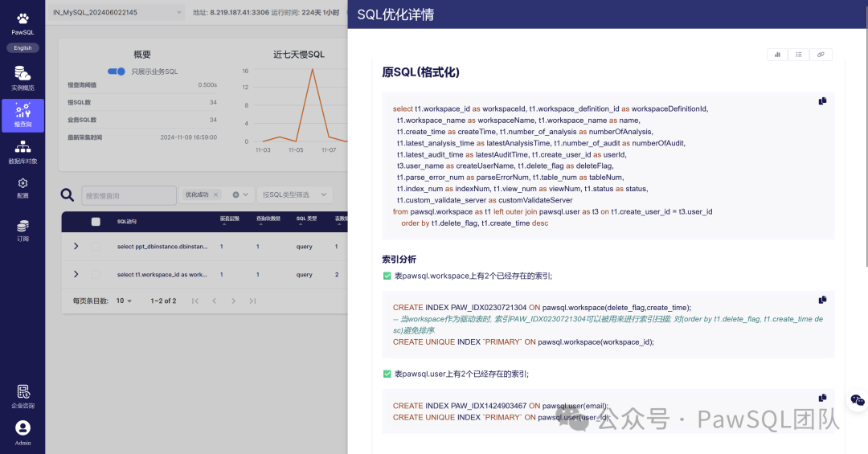
Task: Sort by the SQL语句 column header
Action: click(127, 222)
